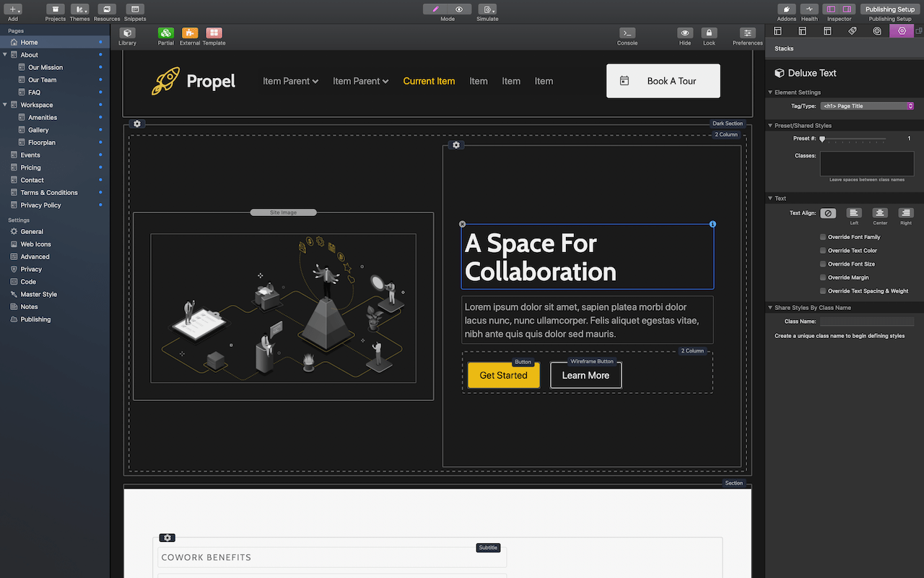Check the Override Text Color option
The height and width of the screenshot is (578, 924).
[824, 250]
